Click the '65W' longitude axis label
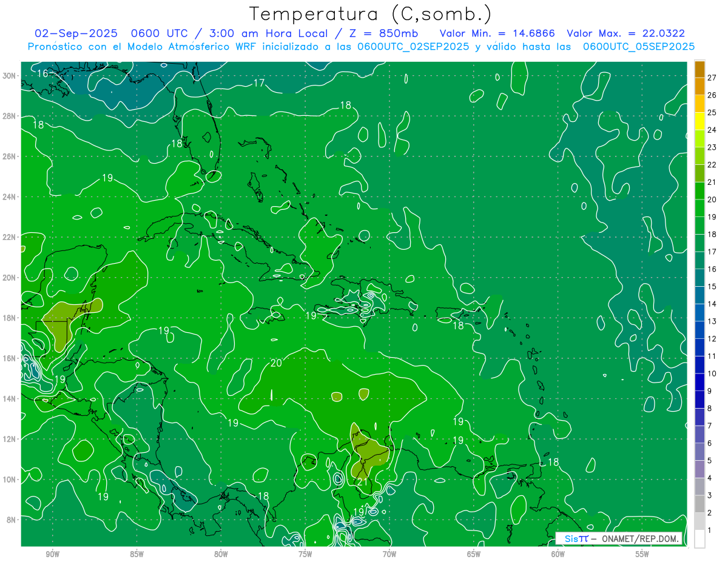The image size is (728, 562). 474,554
